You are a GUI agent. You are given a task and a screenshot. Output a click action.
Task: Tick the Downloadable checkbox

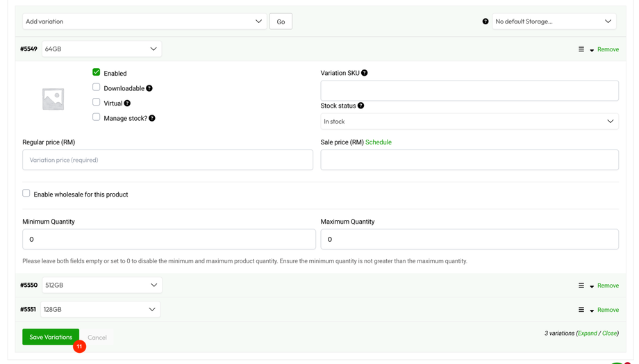[x=97, y=88]
